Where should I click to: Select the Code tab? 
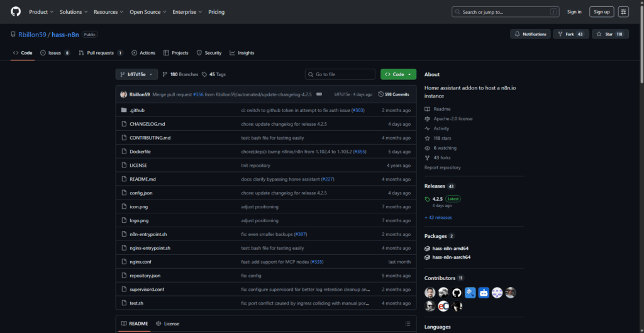[x=23, y=53]
